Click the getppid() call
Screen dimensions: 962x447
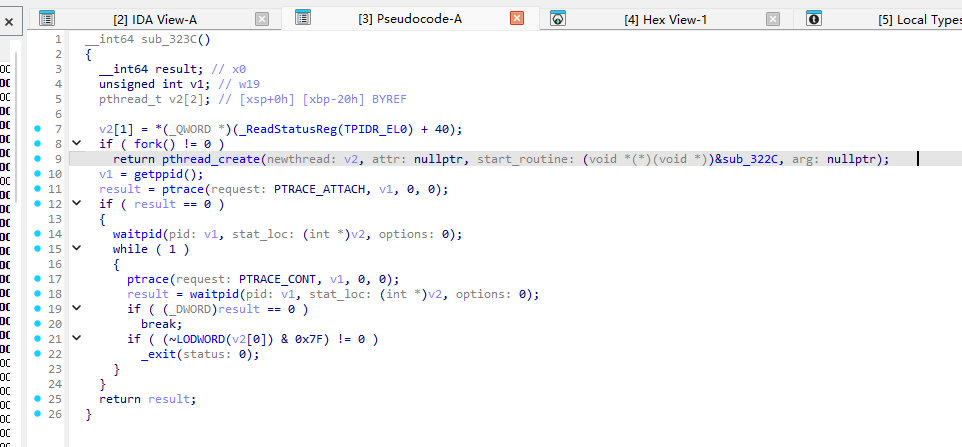159,174
